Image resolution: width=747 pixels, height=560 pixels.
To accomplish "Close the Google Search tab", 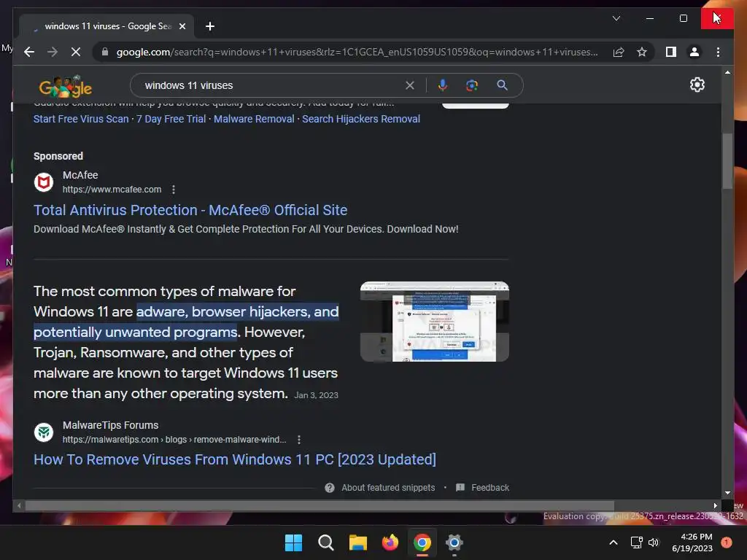I will [182, 26].
